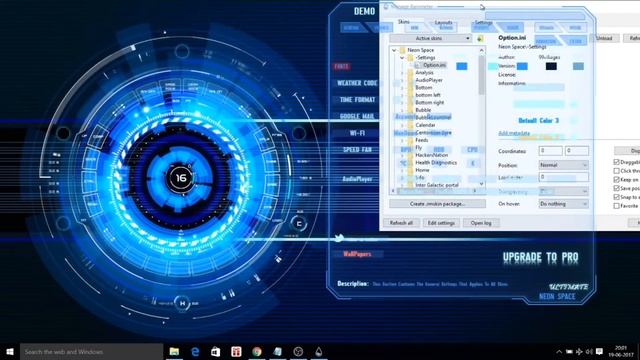
Task: Select WI-FI in the skin menu
Action: tap(357, 133)
